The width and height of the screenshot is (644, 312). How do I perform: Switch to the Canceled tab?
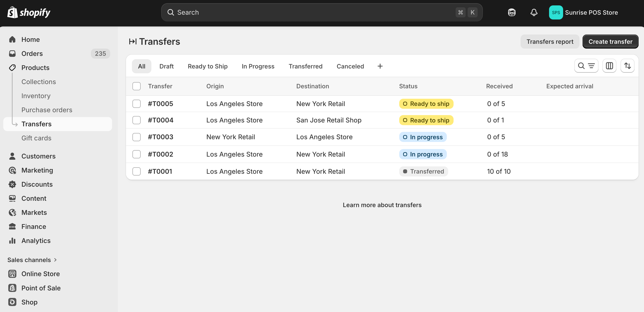[x=350, y=66]
